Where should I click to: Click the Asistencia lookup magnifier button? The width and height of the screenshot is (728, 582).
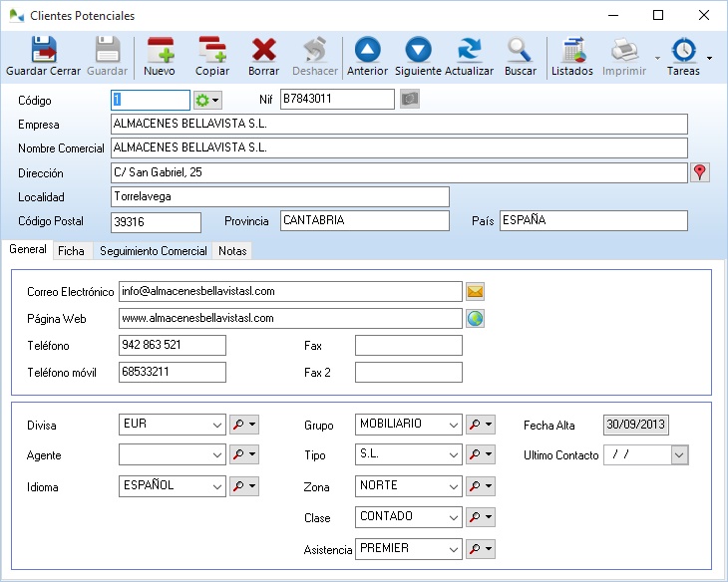481,549
